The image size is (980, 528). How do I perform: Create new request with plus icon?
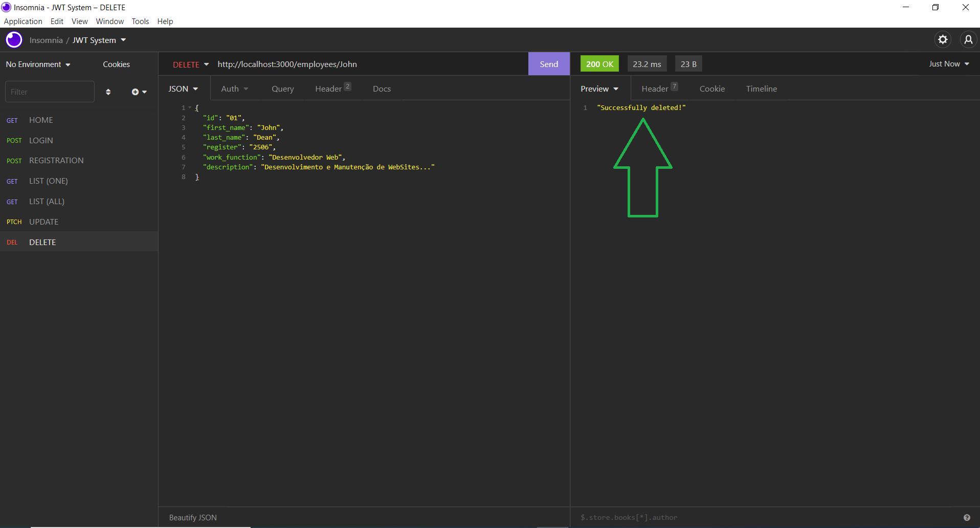136,92
